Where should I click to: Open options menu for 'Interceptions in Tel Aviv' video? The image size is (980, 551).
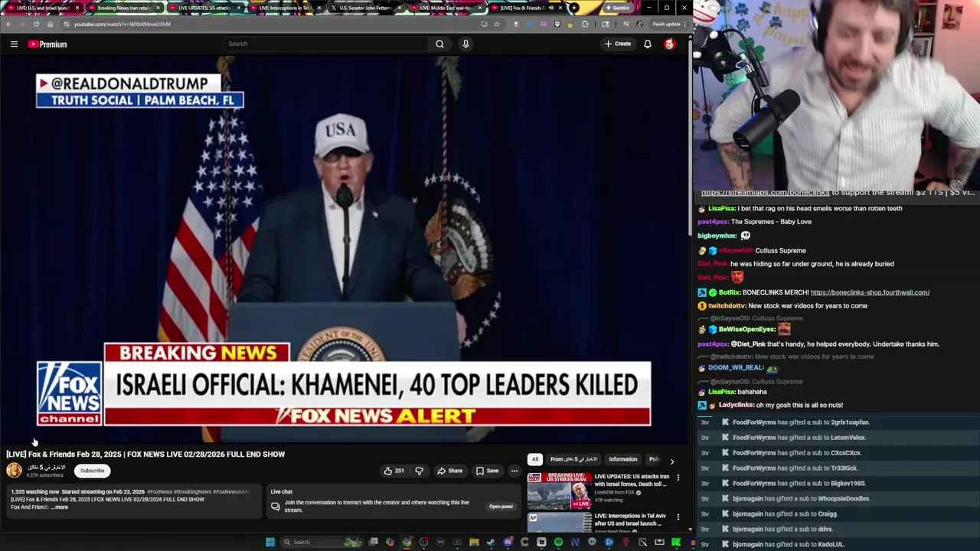point(678,517)
